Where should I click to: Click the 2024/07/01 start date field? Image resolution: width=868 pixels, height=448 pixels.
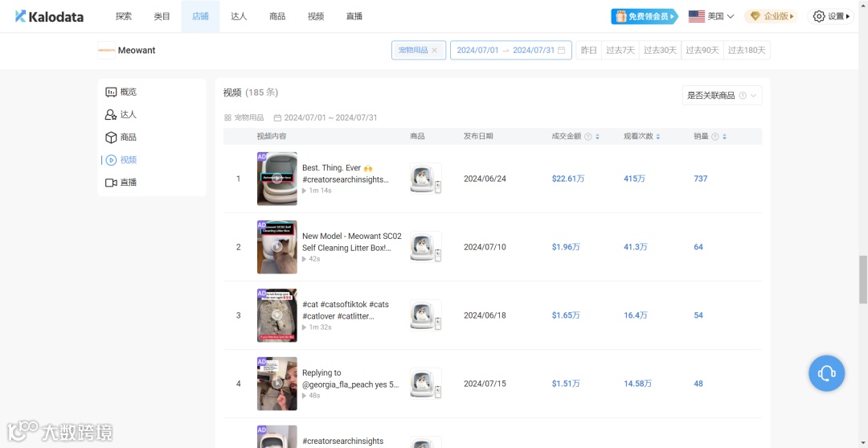coord(477,51)
